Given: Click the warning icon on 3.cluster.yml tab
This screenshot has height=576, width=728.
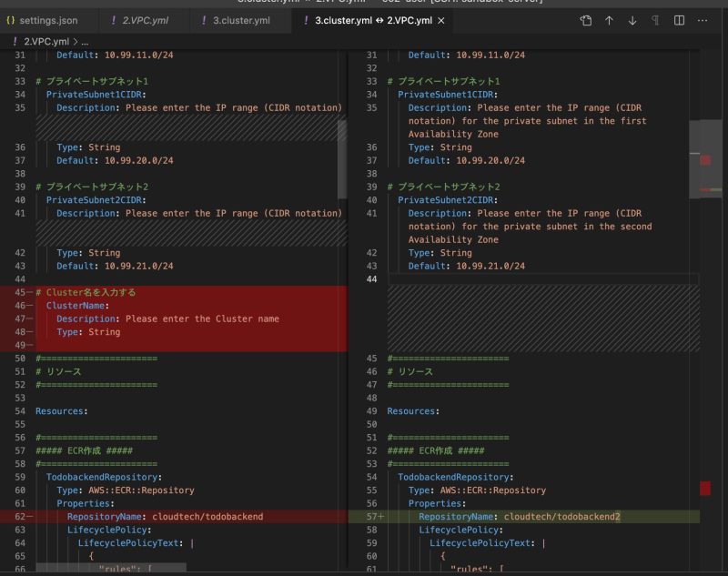Looking at the screenshot, I should 205,20.
